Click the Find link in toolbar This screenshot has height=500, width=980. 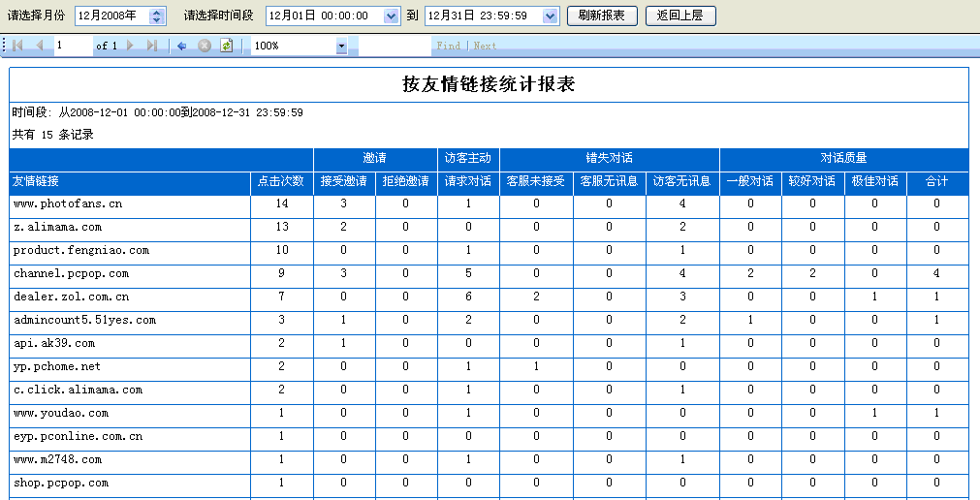coord(448,46)
